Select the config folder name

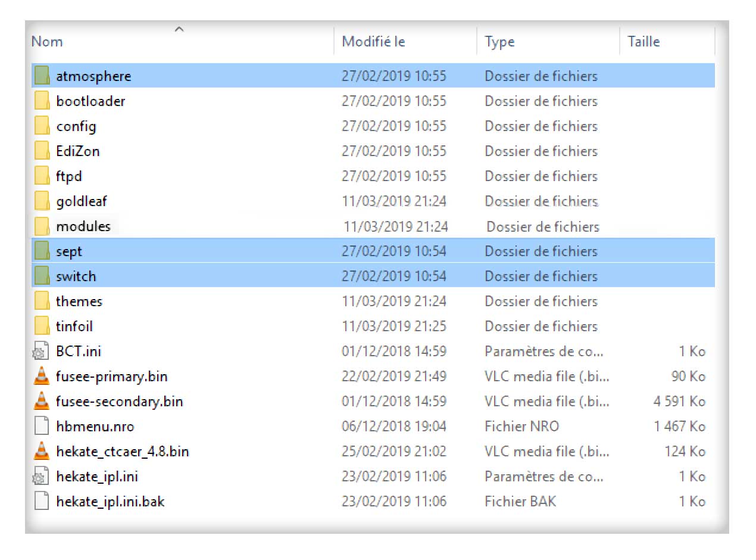click(76, 127)
